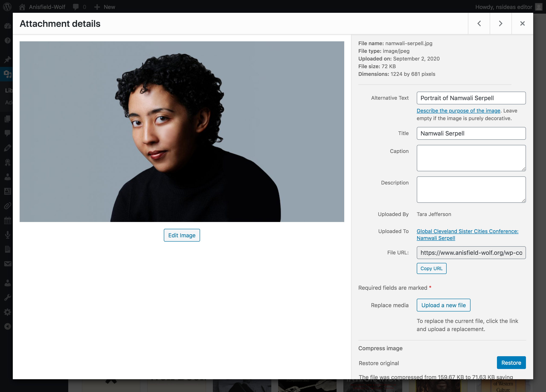Image resolution: width=546 pixels, height=392 pixels.
Task: Open the Comments speech bubble sidebar icon
Action: click(7, 133)
